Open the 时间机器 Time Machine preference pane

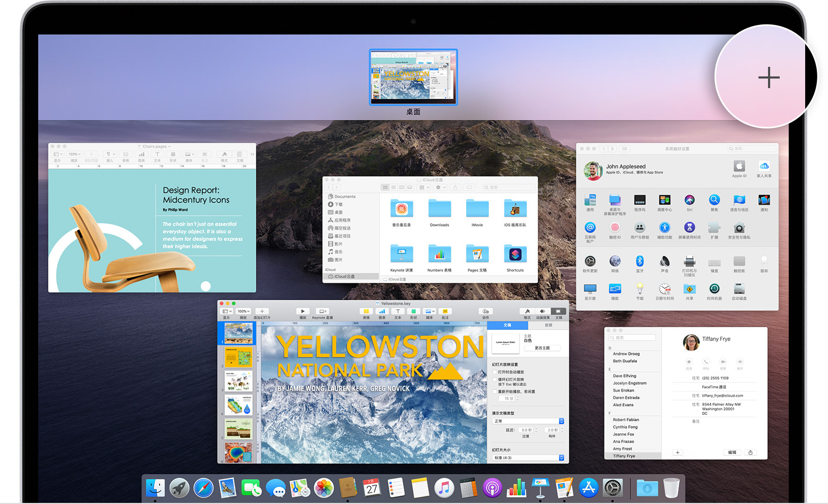(x=714, y=289)
